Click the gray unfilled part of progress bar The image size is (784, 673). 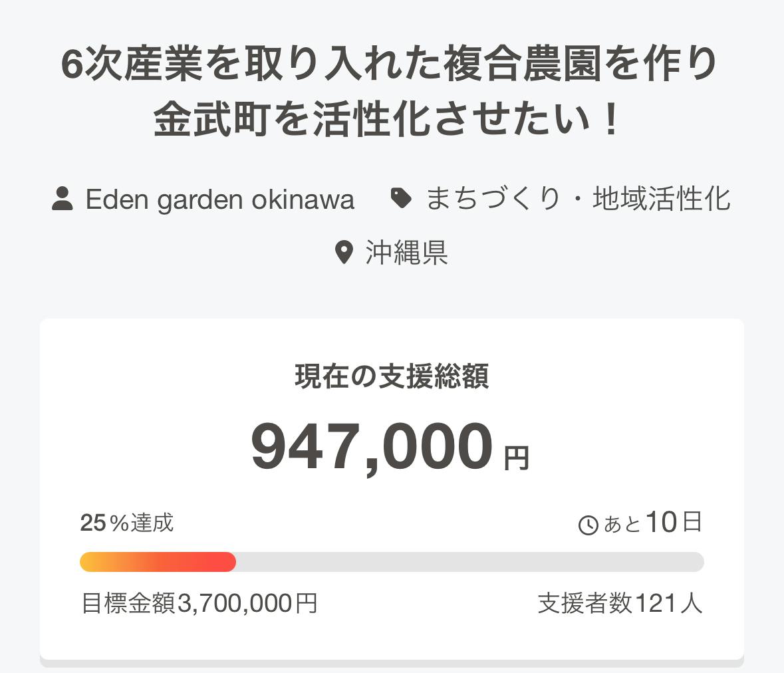(469, 562)
